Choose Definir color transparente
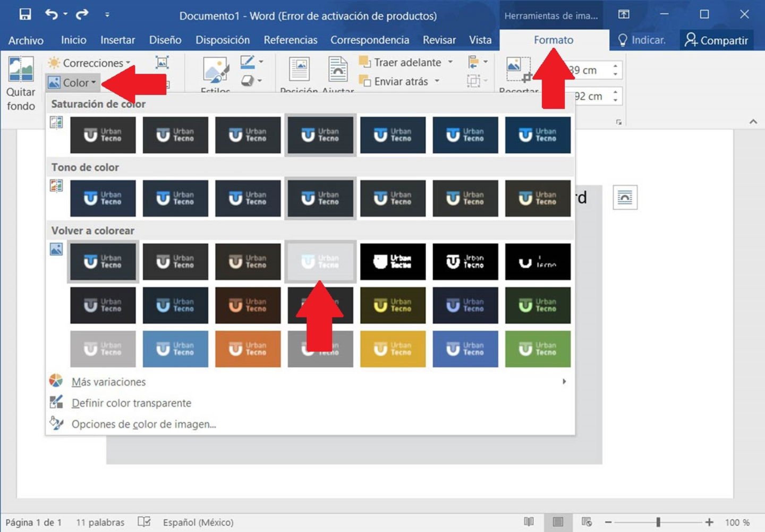This screenshot has width=765, height=532. click(310, 403)
